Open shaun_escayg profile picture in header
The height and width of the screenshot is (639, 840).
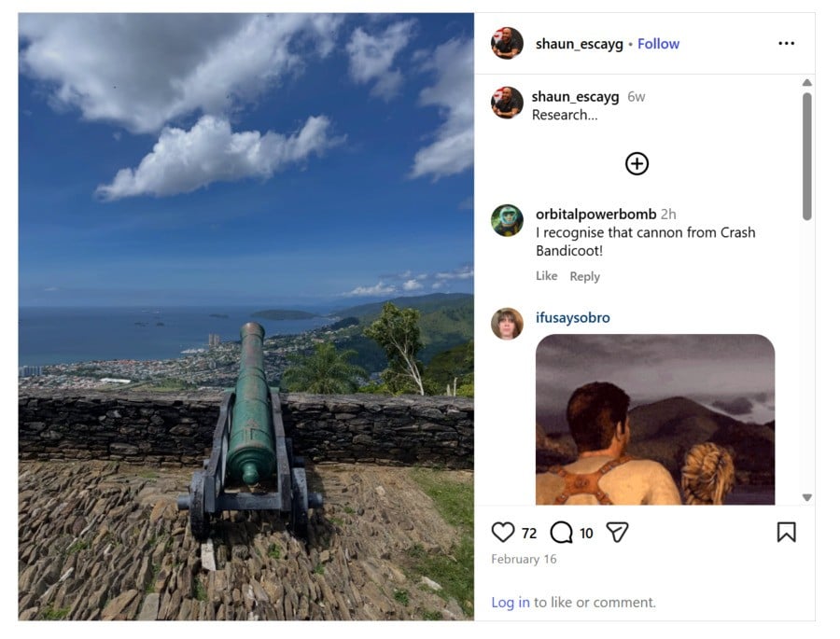(507, 43)
